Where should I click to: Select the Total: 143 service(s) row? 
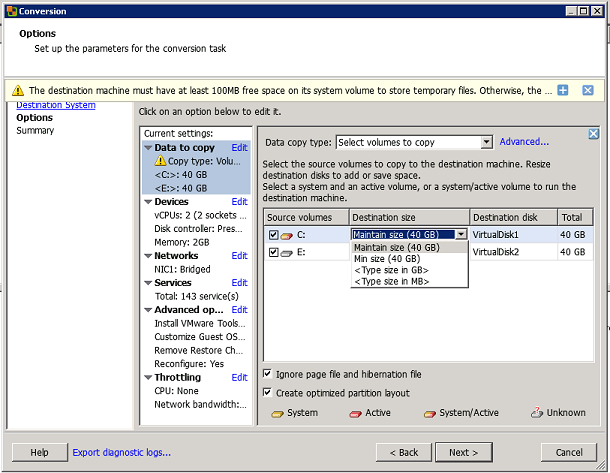coord(196,296)
